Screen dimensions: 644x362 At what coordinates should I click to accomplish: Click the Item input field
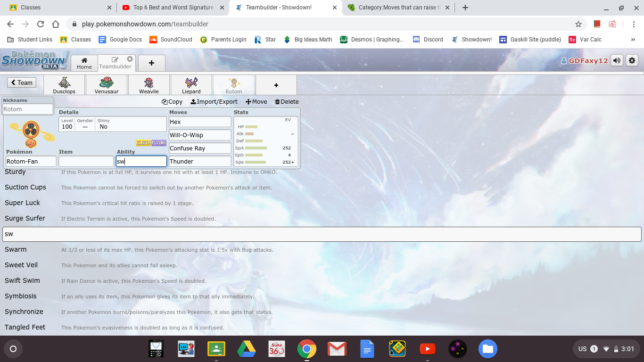[x=86, y=161]
